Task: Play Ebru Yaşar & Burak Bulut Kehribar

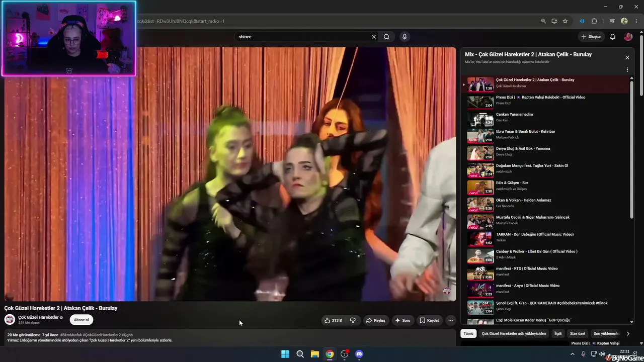Action: pyautogui.click(x=546, y=135)
